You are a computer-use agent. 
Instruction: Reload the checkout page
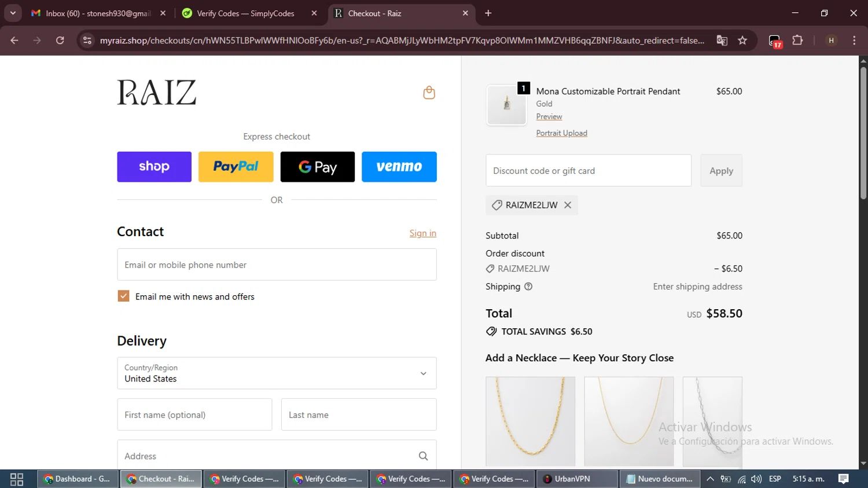(60, 41)
